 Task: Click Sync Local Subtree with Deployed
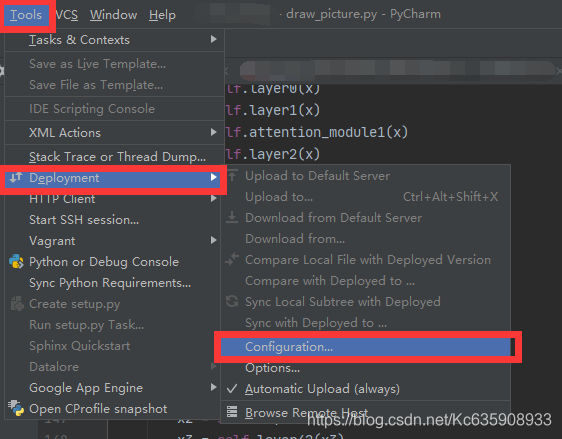click(366, 302)
